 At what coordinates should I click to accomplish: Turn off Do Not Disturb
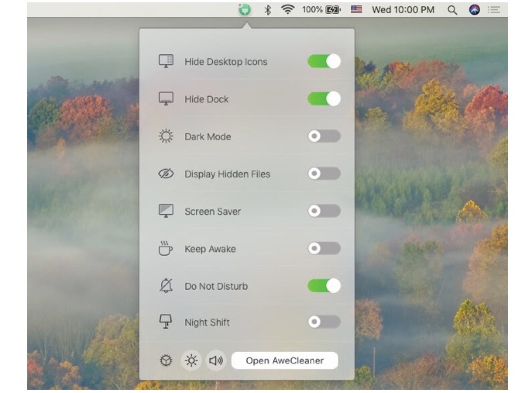tap(324, 286)
